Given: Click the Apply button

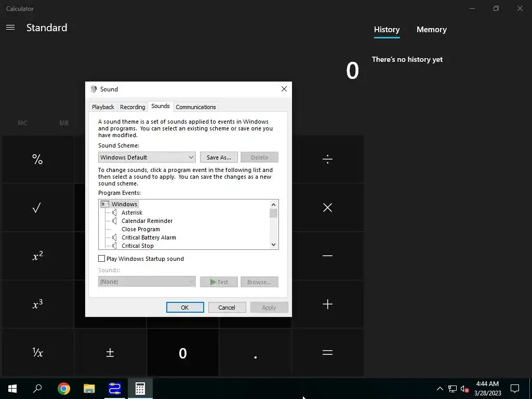Looking at the screenshot, I should 269,308.
